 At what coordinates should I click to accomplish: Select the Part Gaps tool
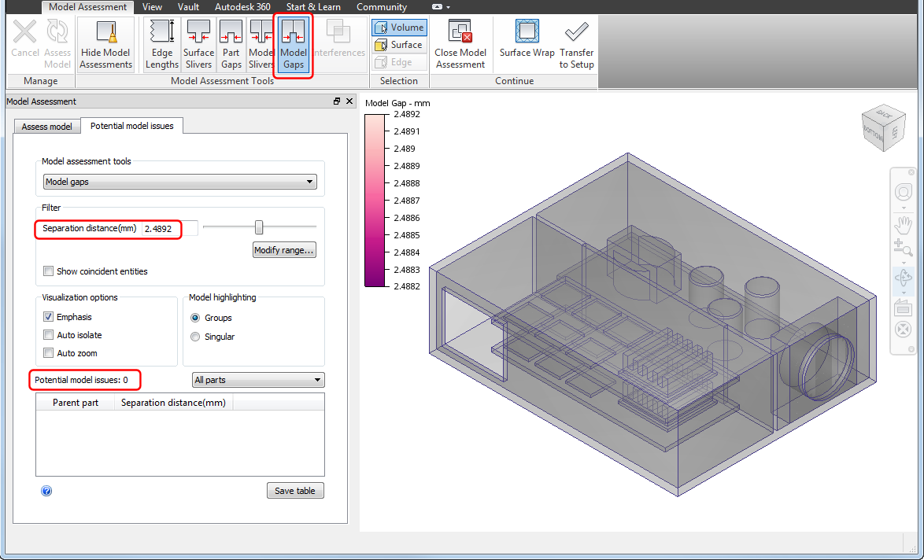[231, 45]
